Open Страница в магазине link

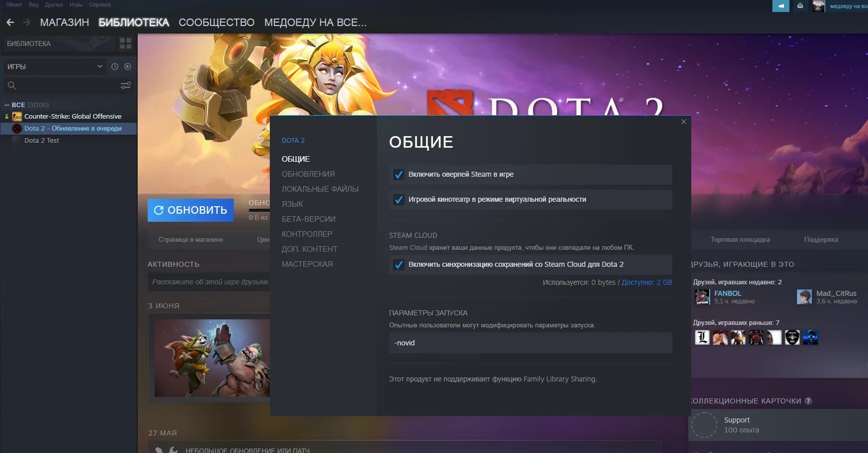click(191, 240)
